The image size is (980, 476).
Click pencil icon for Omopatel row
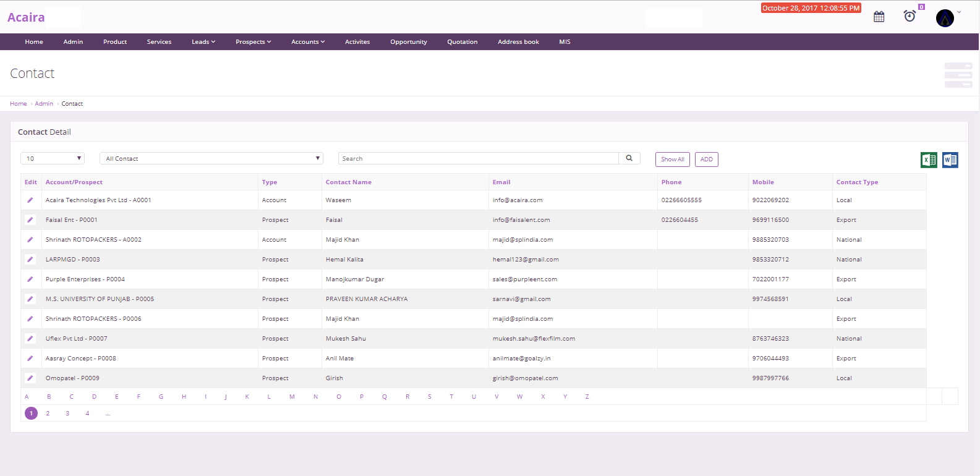coord(30,378)
